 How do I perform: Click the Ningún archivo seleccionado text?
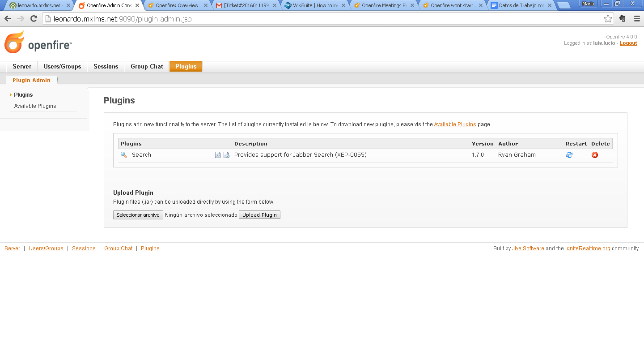tap(201, 215)
